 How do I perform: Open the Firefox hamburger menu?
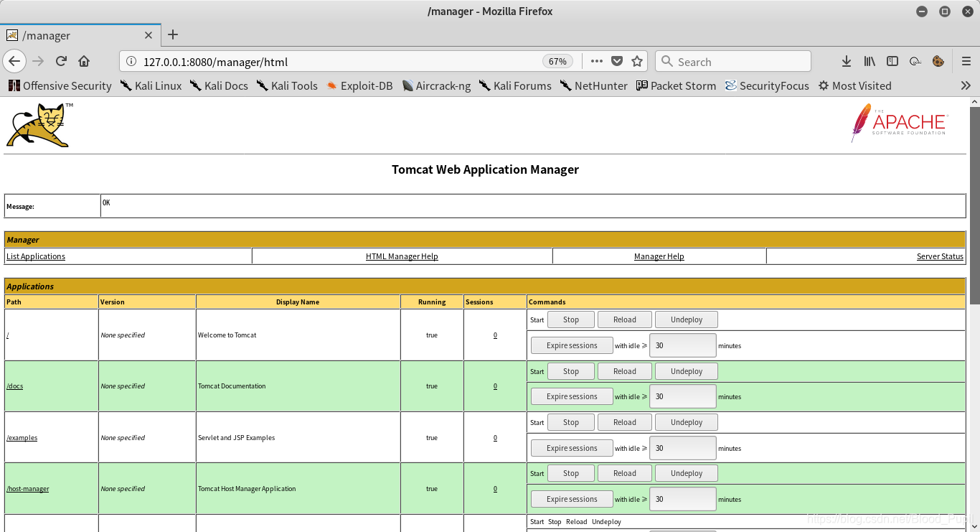point(966,61)
